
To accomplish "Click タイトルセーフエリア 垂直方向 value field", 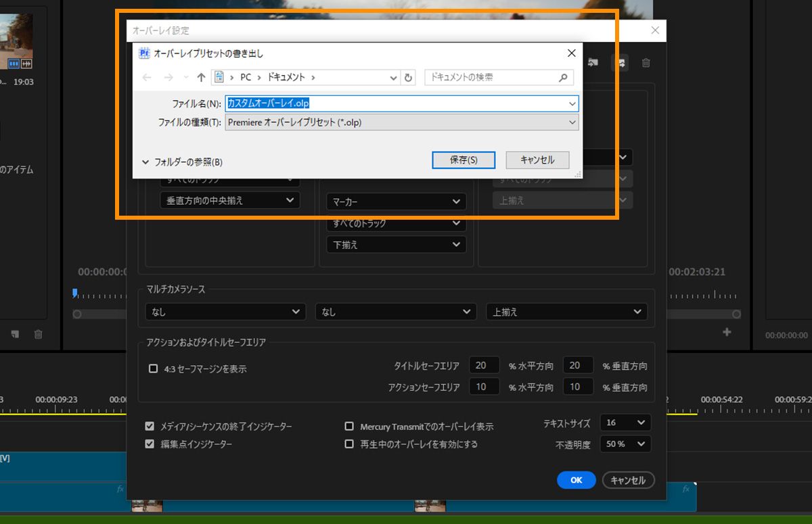I will point(578,366).
